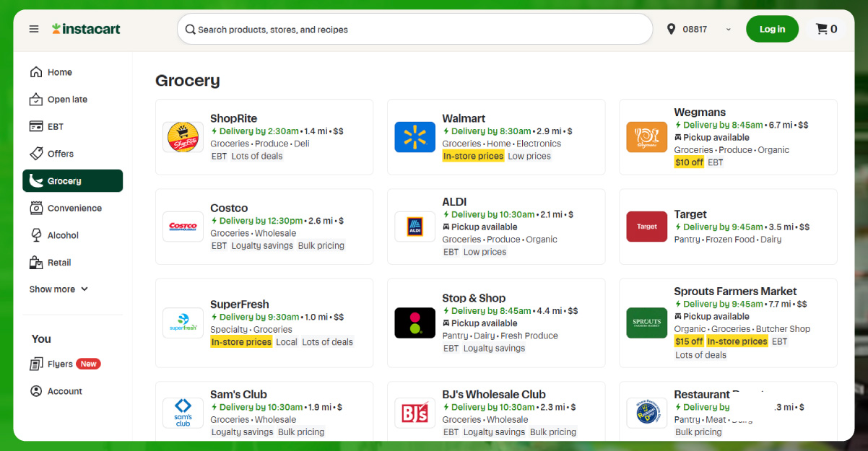Screen dimensions: 868x451
Task: Click the ALDI store logo
Action: [x=415, y=227]
